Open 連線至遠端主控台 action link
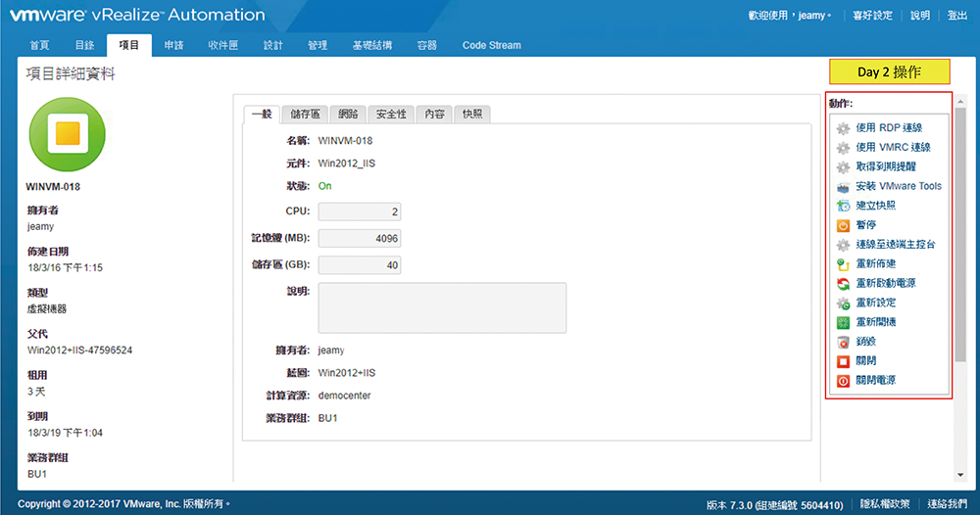Screen dimensions: 980x515 [896, 244]
